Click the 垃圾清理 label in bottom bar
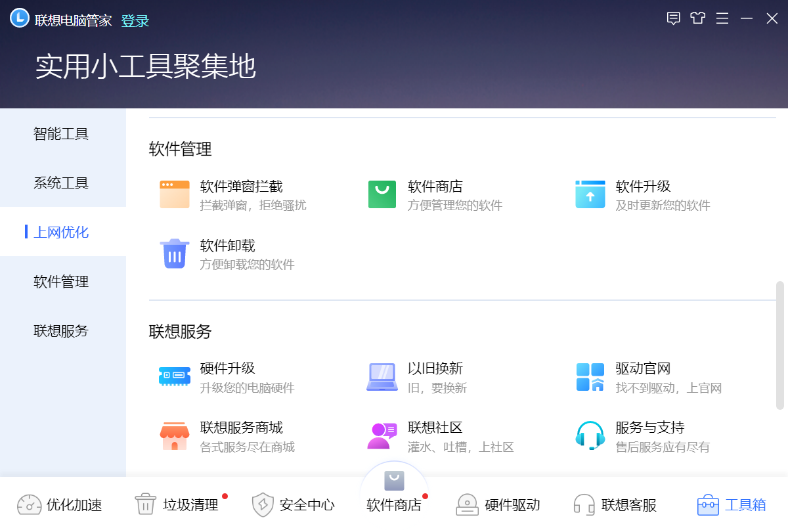This screenshot has width=788, height=532. tap(190, 505)
